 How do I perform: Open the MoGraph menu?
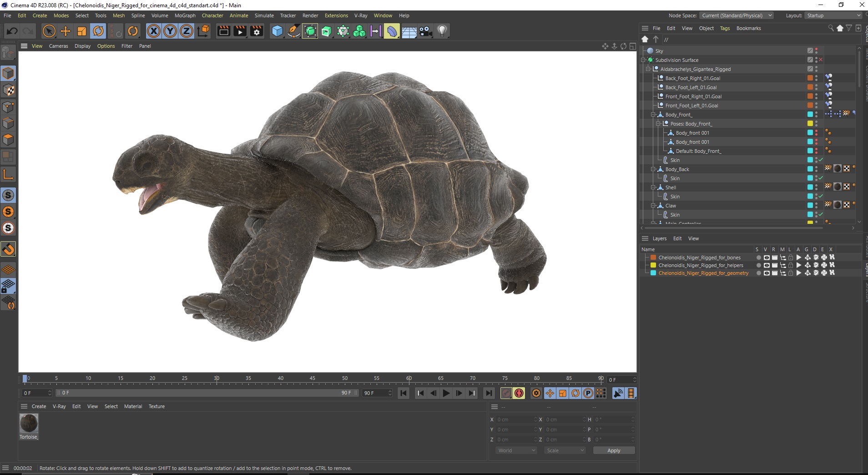coord(185,15)
